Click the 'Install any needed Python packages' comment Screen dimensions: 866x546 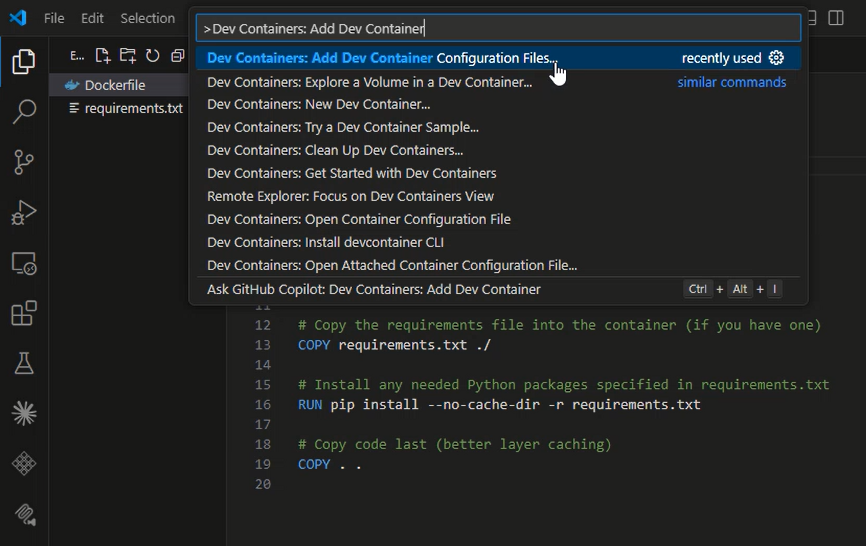(x=563, y=385)
